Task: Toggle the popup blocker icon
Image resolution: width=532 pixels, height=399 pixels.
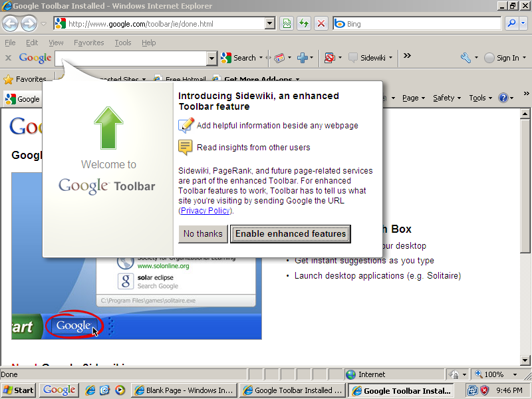Action: 330,58
